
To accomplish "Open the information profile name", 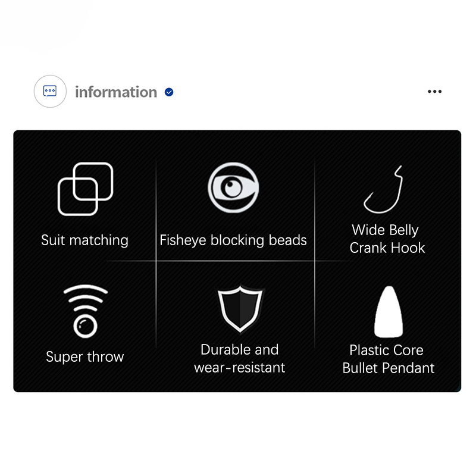I will [x=116, y=92].
